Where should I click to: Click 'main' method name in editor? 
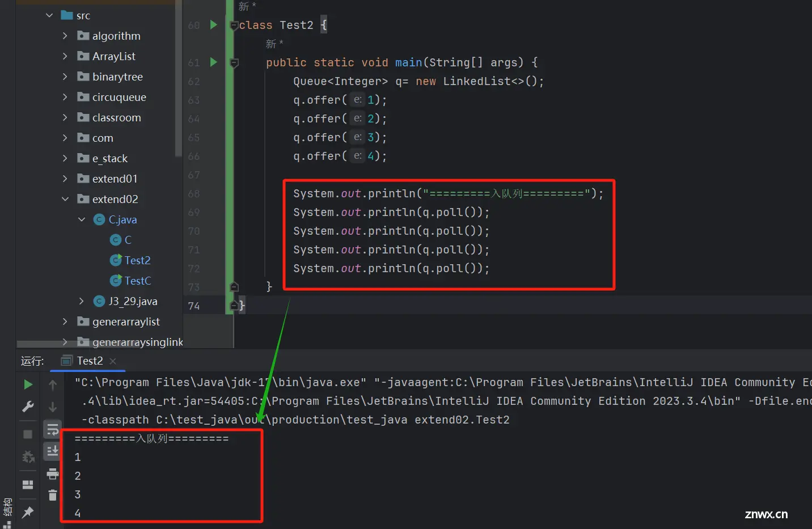(408, 62)
